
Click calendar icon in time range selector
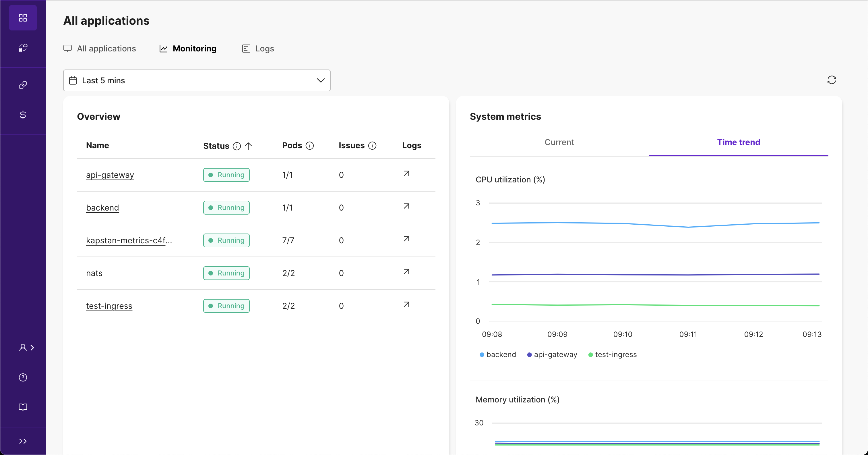click(x=73, y=80)
